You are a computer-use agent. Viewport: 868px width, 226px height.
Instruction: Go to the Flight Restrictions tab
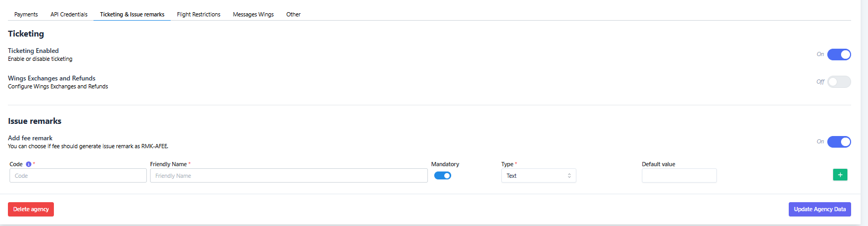(x=199, y=14)
